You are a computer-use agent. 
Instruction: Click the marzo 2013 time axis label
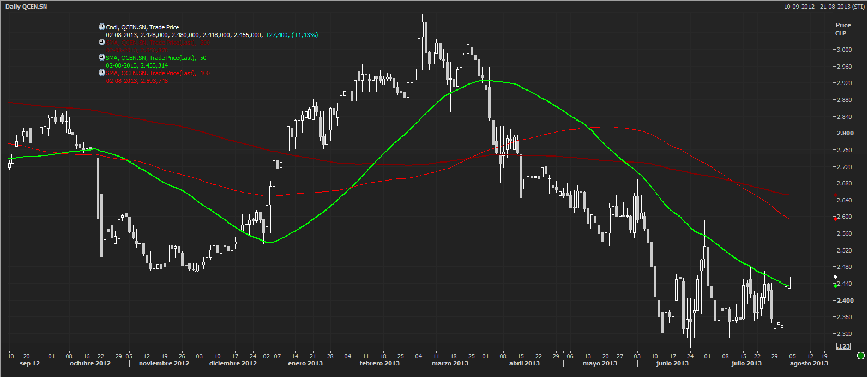(450, 363)
